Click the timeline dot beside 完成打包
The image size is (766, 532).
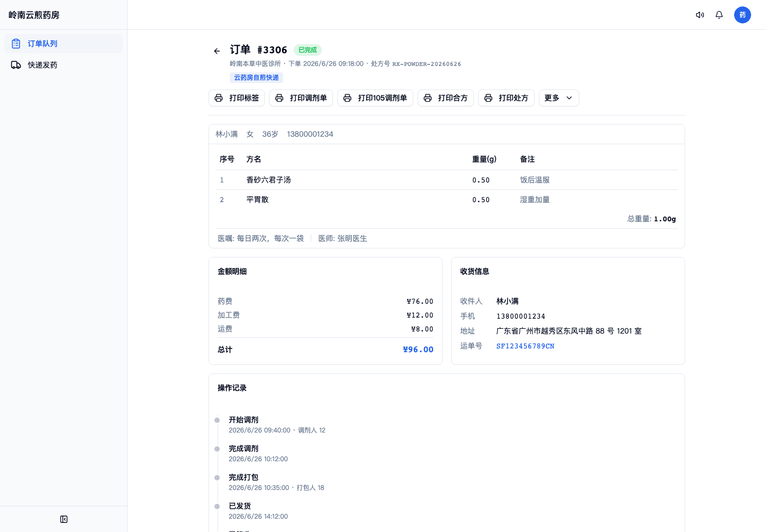217,478
